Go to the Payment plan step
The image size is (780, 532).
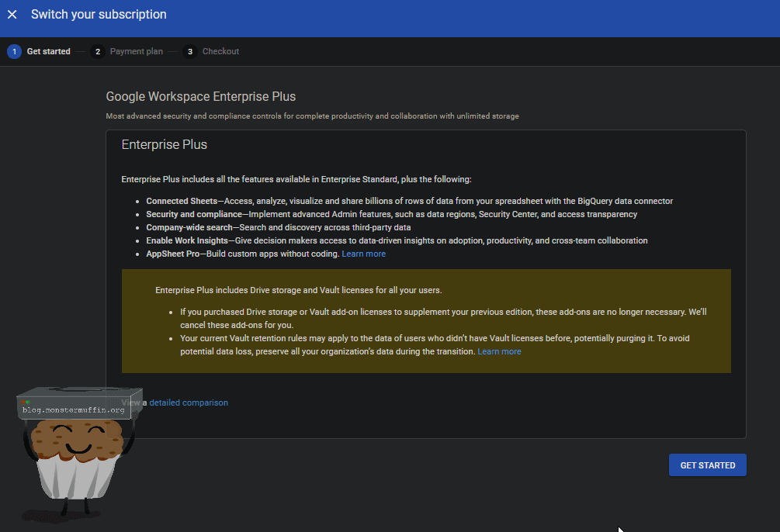click(136, 52)
